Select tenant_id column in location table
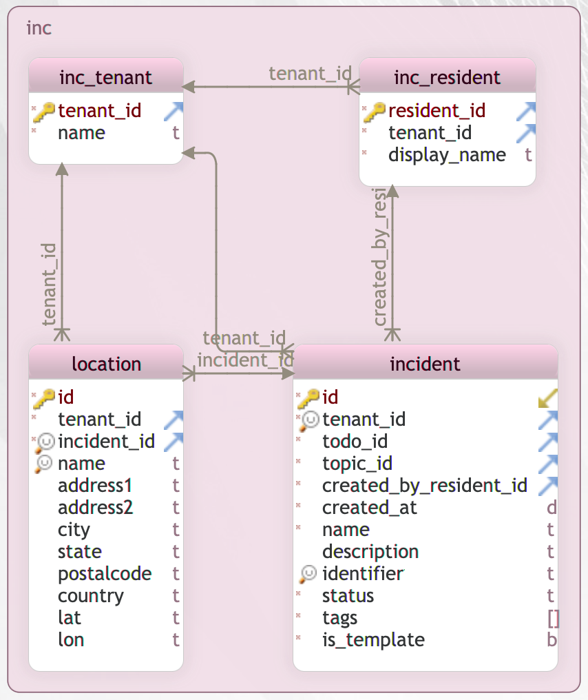This screenshot has width=588, height=700. pyautogui.click(x=99, y=419)
